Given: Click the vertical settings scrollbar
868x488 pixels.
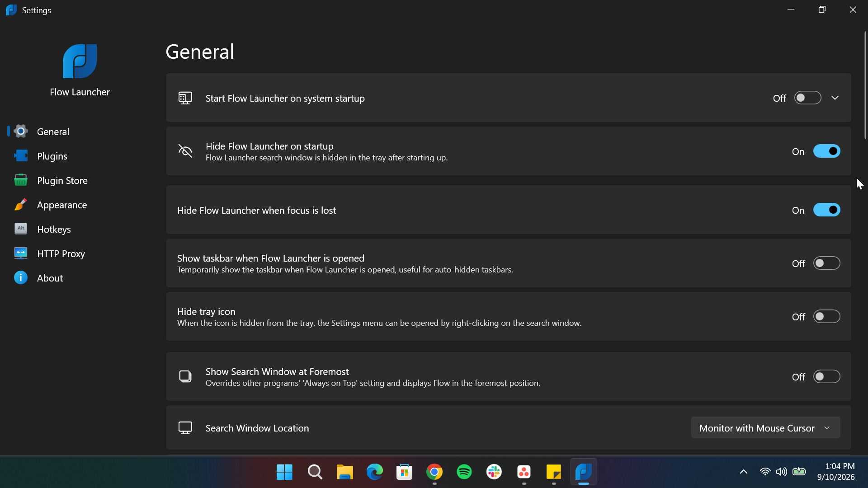Looking at the screenshot, I should coord(865,85).
